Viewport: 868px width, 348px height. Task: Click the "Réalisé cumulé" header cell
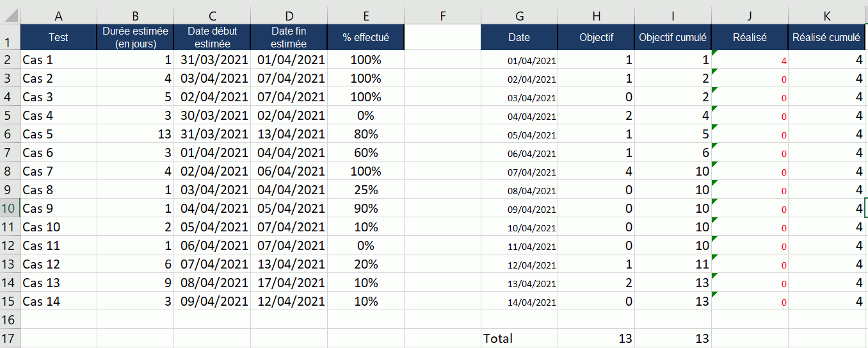826,37
